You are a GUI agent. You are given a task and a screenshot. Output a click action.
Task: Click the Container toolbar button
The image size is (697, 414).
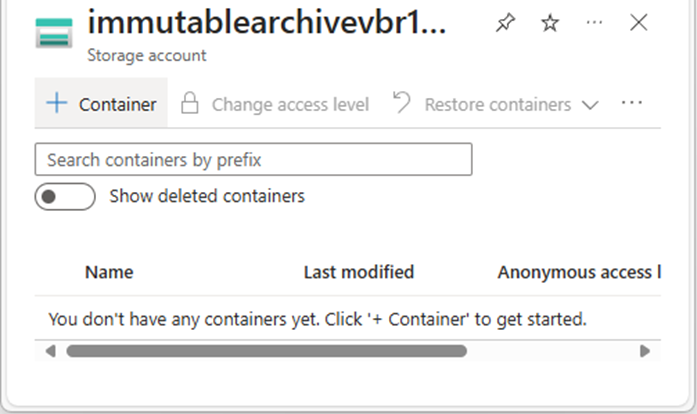click(101, 103)
